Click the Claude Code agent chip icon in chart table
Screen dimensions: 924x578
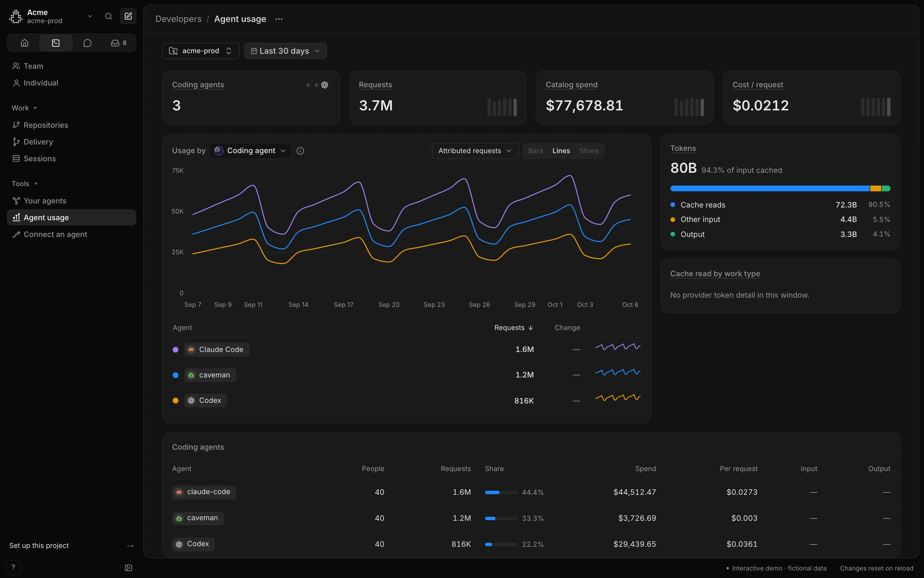click(191, 349)
